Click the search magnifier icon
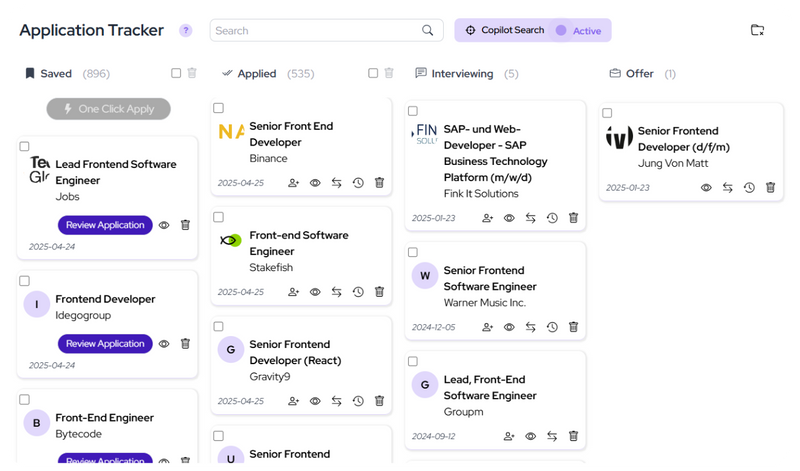The width and height of the screenshot is (800, 471). [x=428, y=31]
